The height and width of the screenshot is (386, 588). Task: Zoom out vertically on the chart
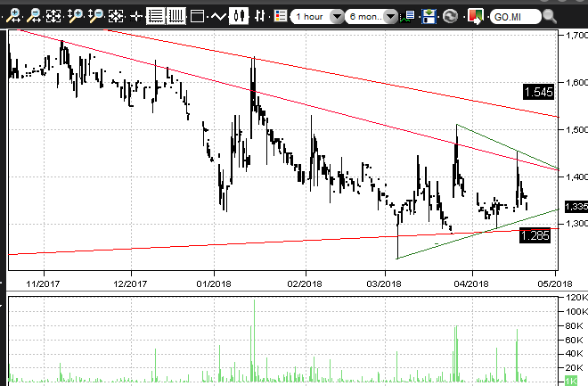(x=95, y=16)
